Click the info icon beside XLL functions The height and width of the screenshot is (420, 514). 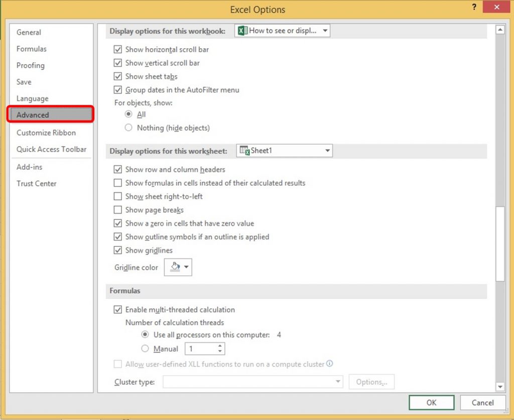pyautogui.click(x=329, y=363)
